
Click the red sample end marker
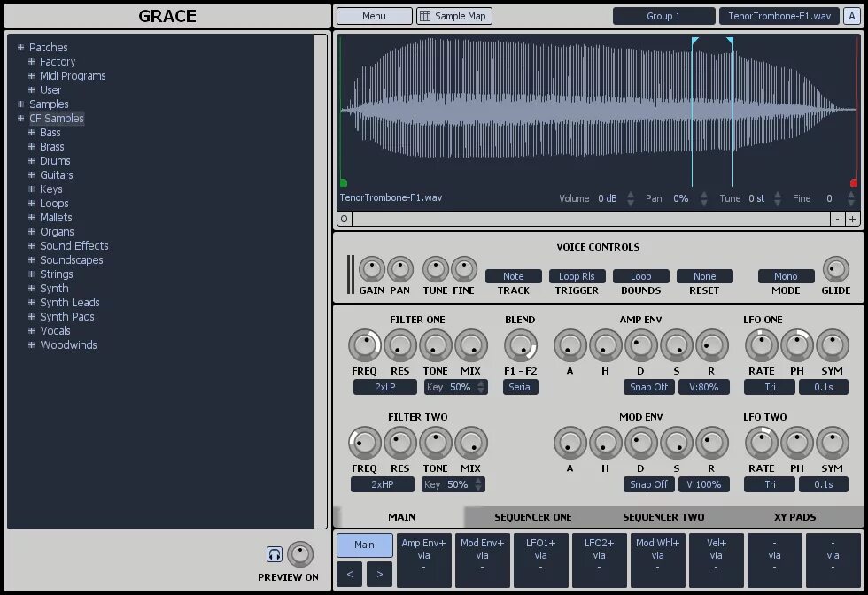(x=854, y=182)
